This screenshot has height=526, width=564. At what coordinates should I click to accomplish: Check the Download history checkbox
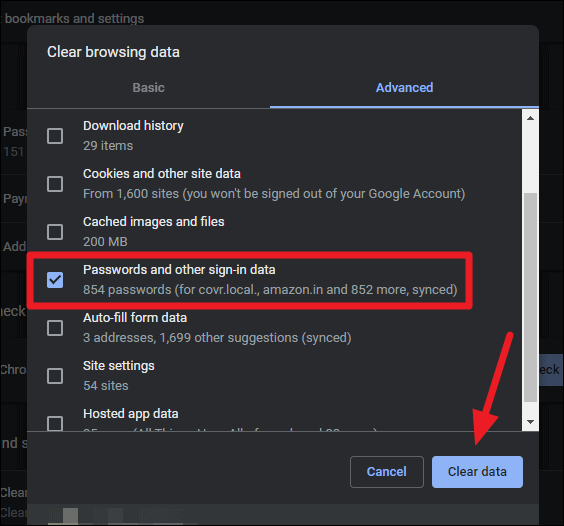(x=55, y=136)
